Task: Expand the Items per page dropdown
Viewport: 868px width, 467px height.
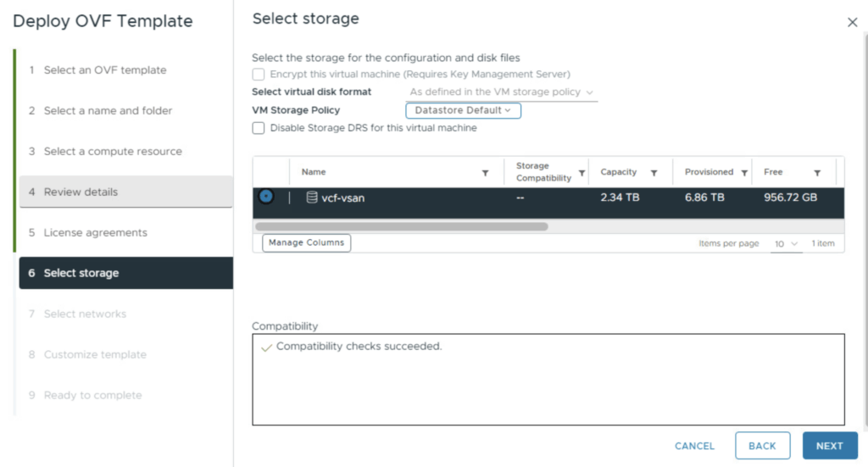Action: pos(786,243)
